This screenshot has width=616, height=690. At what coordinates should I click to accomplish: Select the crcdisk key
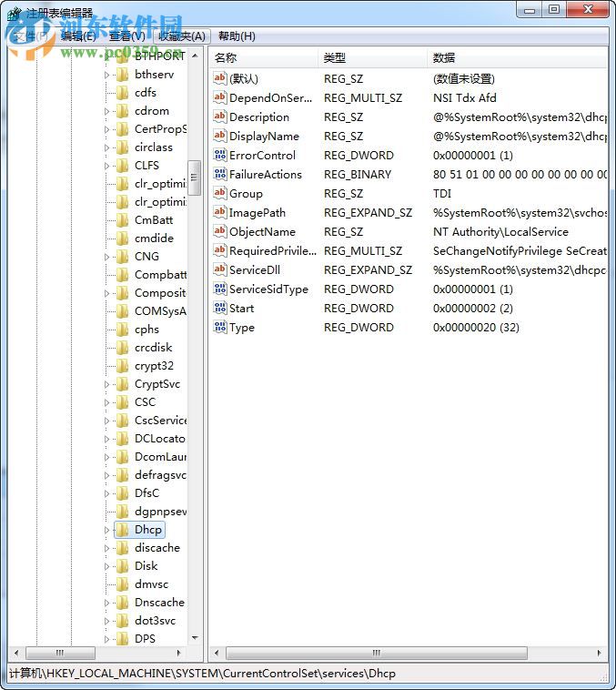coord(153,347)
